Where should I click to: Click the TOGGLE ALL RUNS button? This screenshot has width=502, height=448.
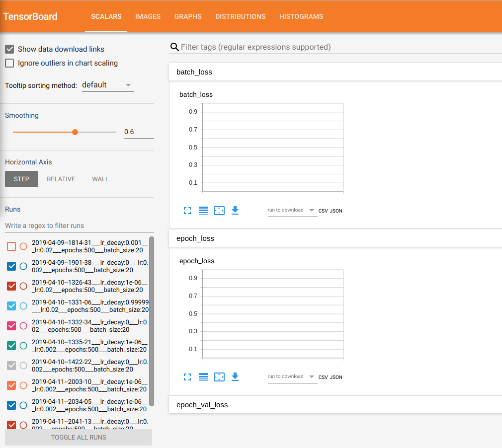(78, 437)
